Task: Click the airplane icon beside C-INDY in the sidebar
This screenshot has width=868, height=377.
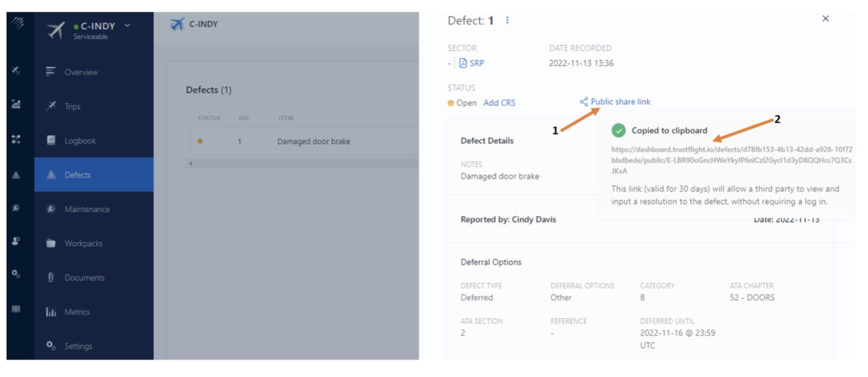Action: (x=56, y=30)
